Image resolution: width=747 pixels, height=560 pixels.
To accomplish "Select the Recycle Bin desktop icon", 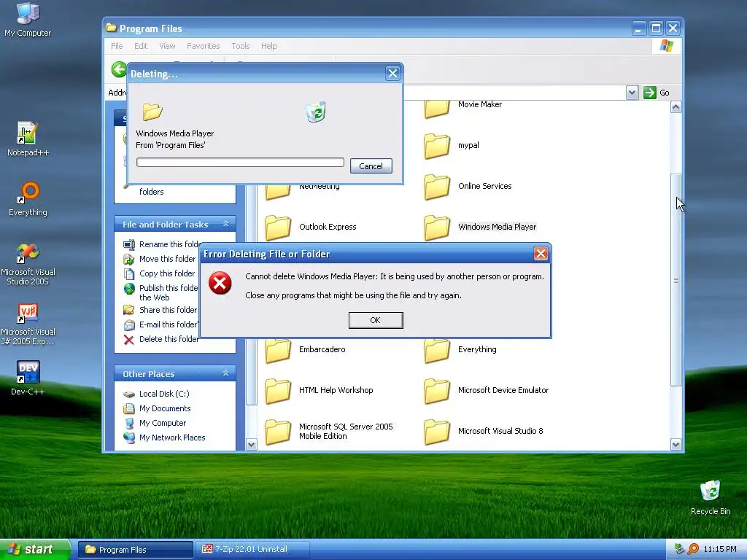I will tap(711, 497).
